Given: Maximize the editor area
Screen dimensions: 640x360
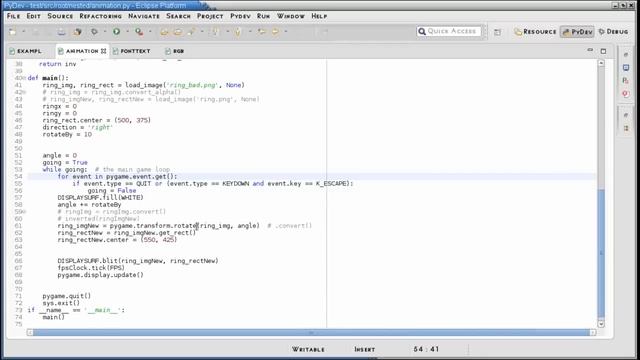Looking at the screenshot, I should coord(603,51).
